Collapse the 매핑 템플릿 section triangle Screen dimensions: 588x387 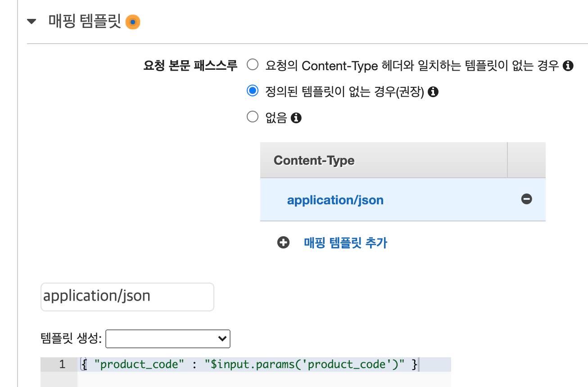click(x=32, y=21)
